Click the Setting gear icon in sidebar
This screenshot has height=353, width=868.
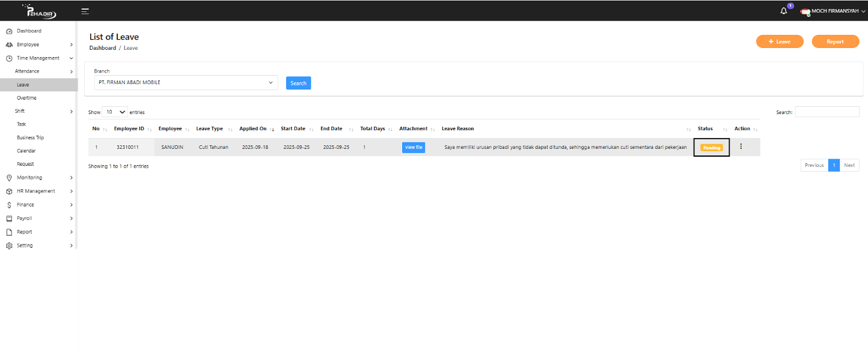pyautogui.click(x=9, y=246)
